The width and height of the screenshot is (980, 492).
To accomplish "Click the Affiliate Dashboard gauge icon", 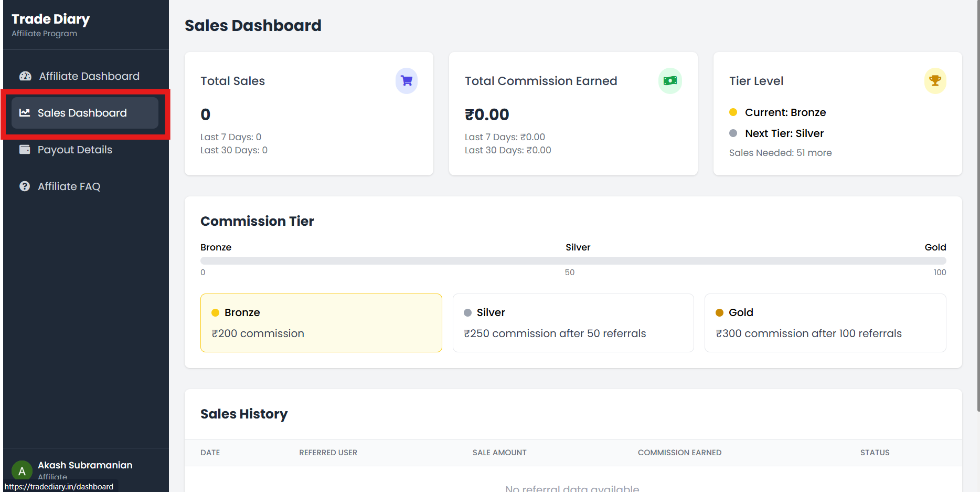I will pyautogui.click(x=25, y=76).
